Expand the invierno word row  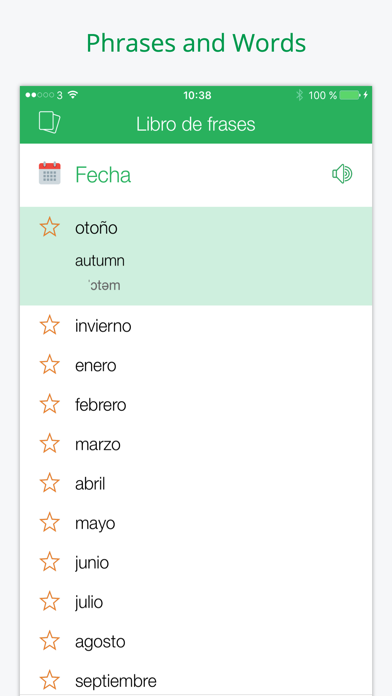point(196,325)
